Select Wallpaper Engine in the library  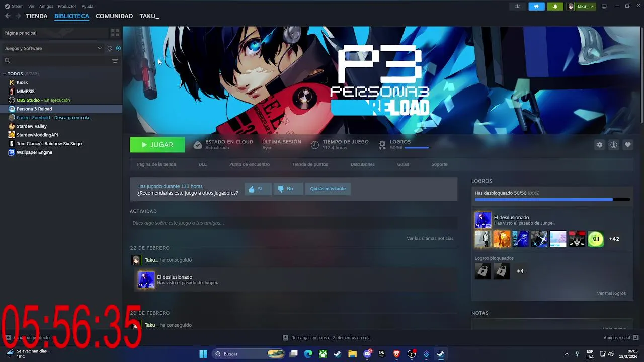(34, 152)
